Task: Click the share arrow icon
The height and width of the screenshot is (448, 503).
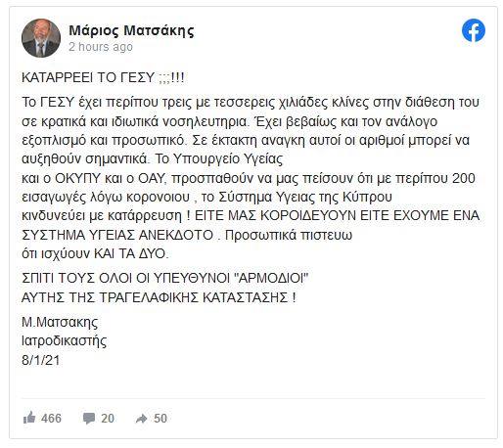Action: 142,419
